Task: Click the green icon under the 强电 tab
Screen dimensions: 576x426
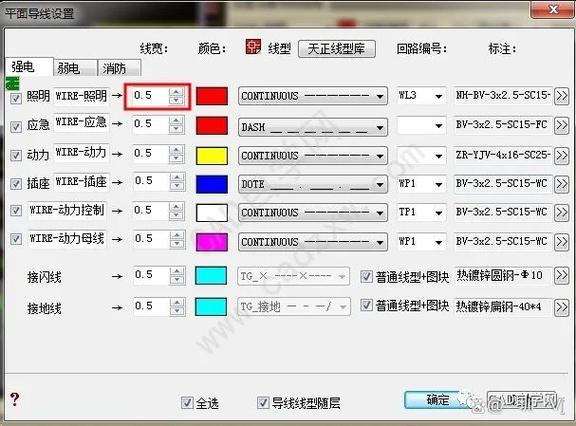Action: [13, 83]
